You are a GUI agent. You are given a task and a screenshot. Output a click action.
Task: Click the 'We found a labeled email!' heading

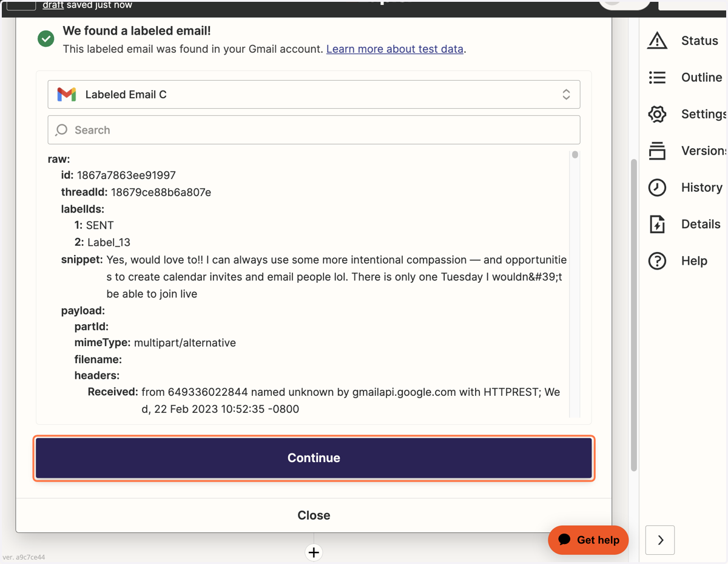point(137,31)
